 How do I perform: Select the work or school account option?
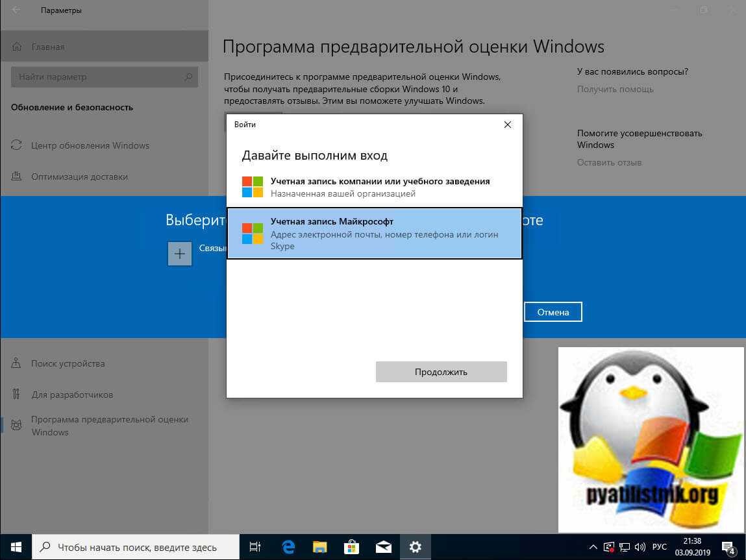(x=375, y=187)
